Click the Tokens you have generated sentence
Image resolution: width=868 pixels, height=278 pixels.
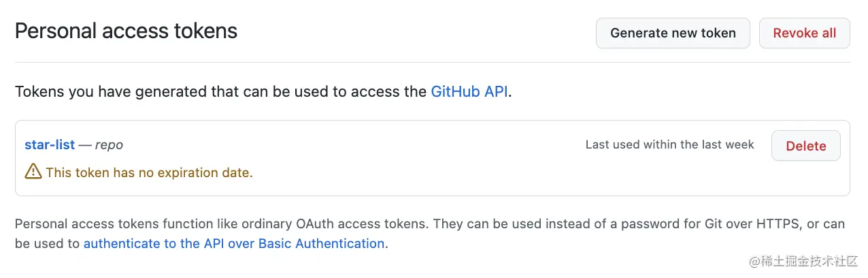coord(222,91)
